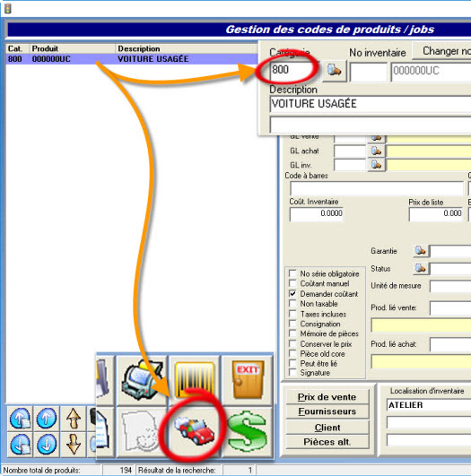Open the Catégorie lookup icon

pos(335,71)
